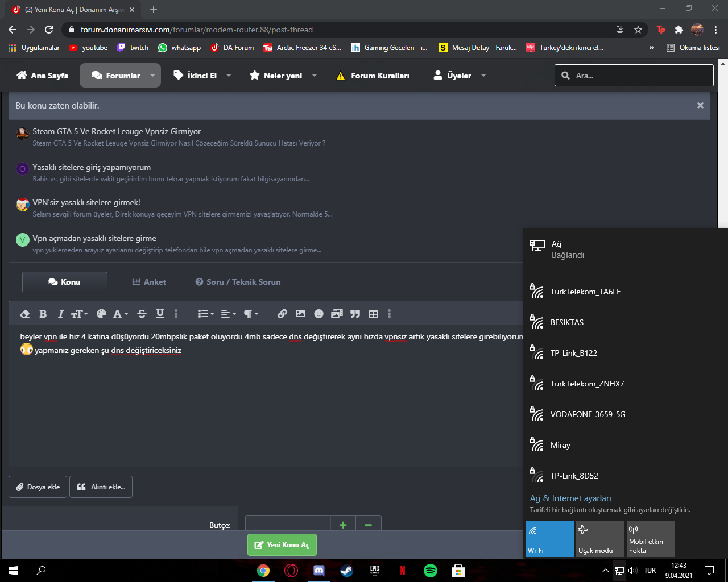Switch to the Anket tab
The image size is (728, 582).
click(x=149, y=282)
